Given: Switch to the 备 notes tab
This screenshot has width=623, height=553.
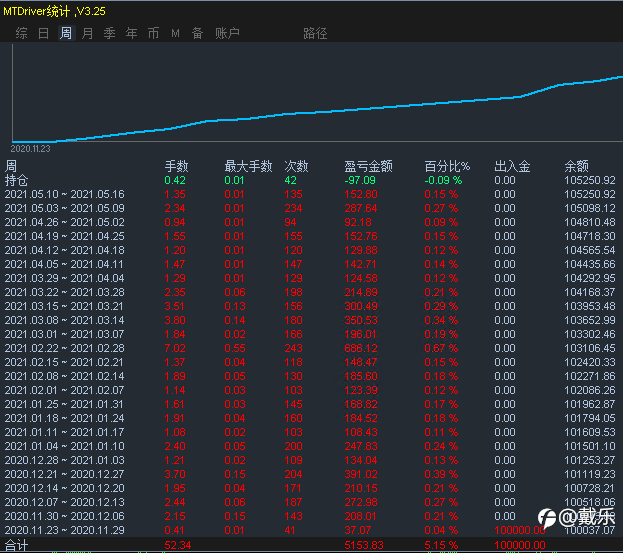Looking at the screenshot, I should pos(197,33).
